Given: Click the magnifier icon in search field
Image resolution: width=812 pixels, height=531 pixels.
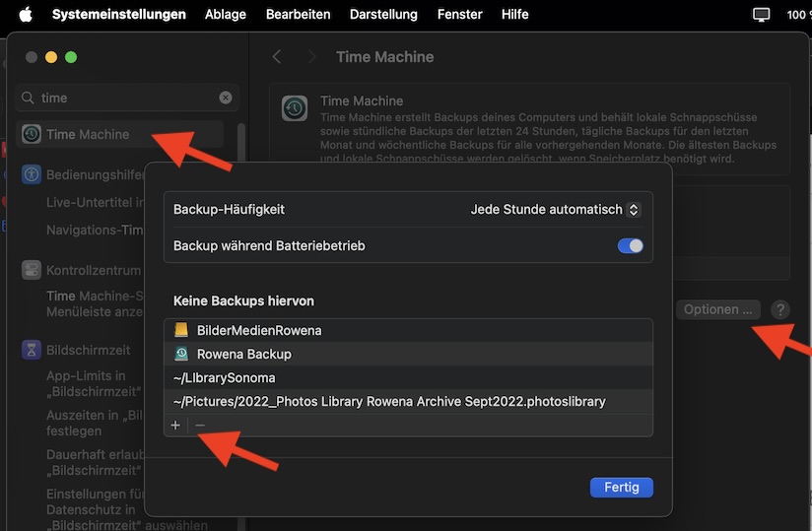Looking at the screenshot, I should 28,98.
